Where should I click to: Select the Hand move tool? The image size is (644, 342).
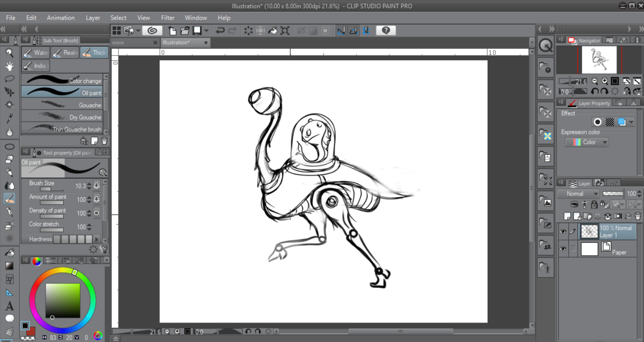click(9, 66)
